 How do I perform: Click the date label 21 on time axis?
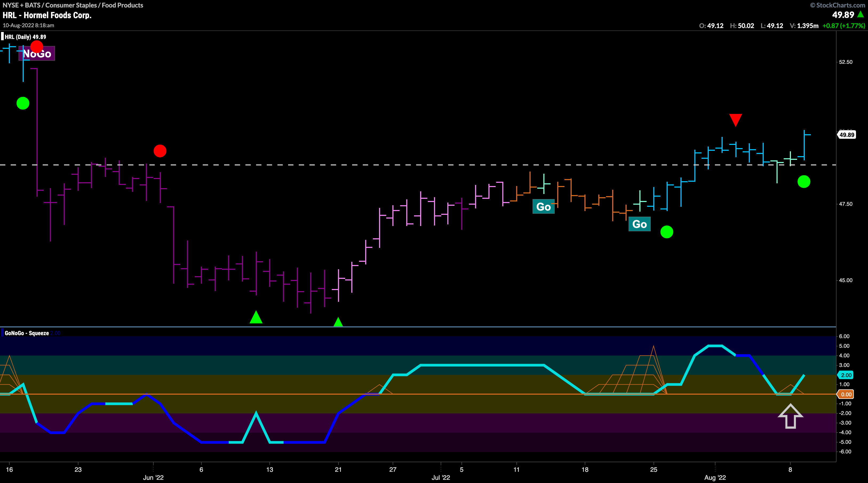(338, 469)
